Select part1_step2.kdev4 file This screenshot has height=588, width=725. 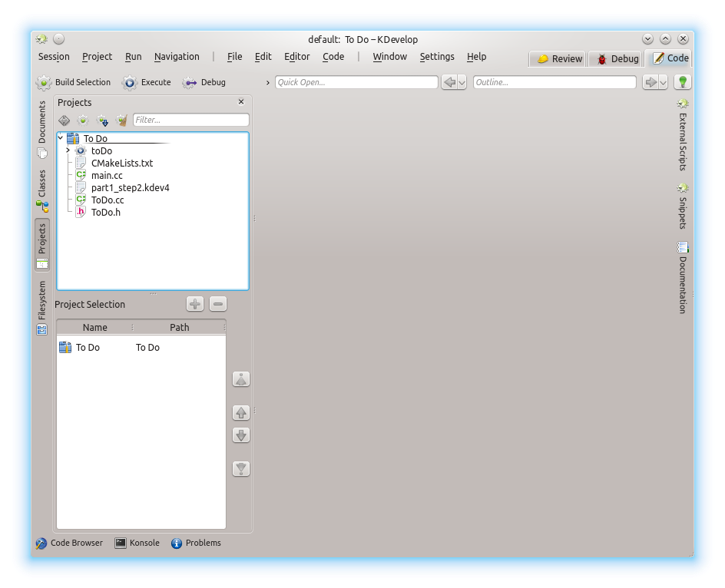point(131,187)
